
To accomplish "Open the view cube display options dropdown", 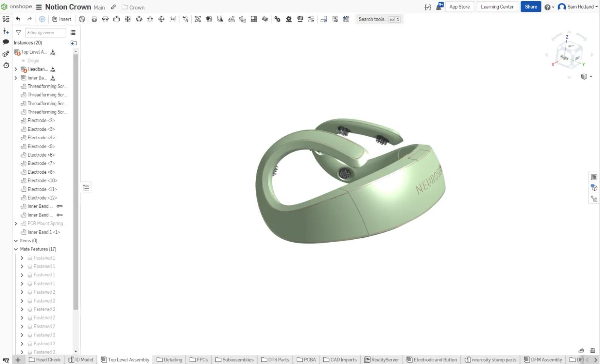I will click(x=586, y=76).
